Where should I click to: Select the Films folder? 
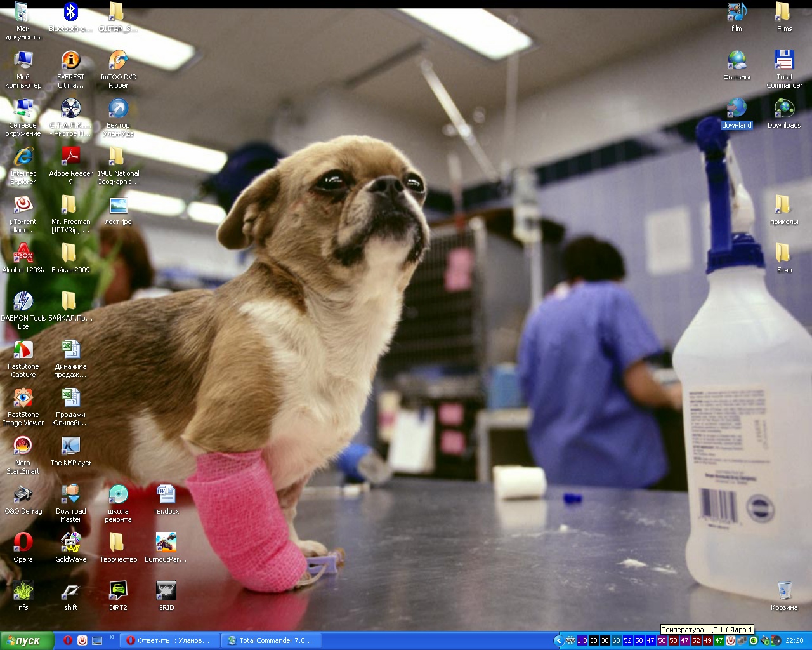784,17
